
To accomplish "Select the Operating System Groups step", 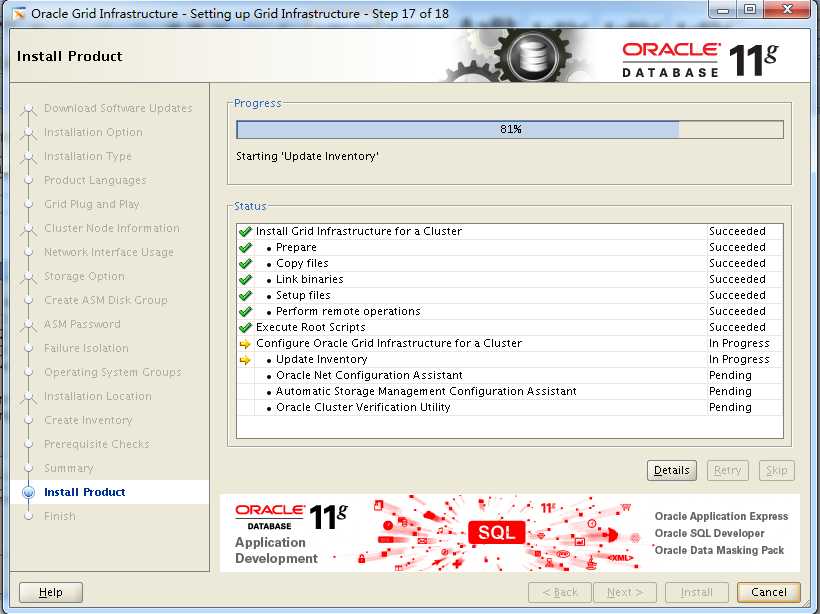I will coord(113,372).
